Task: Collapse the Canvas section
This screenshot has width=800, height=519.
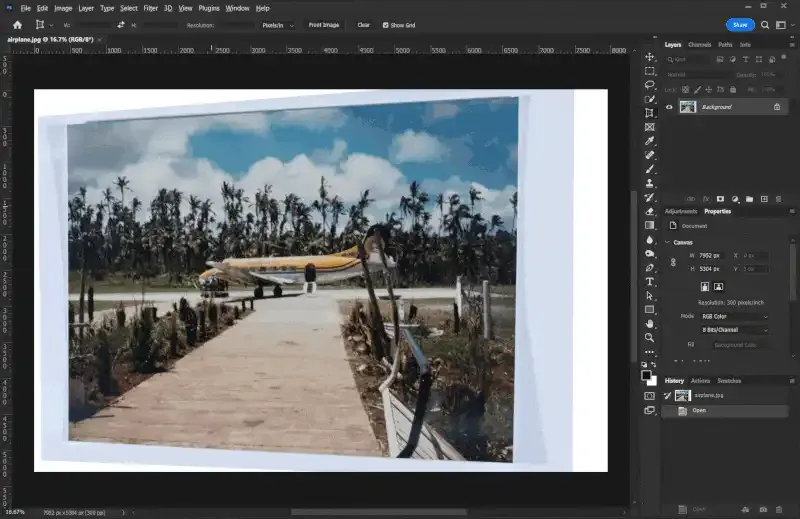Action: point(667,242)
